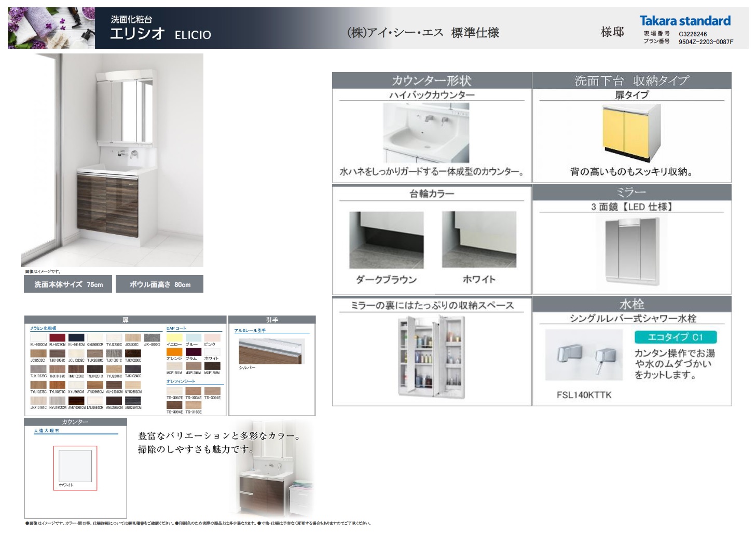Image resolution: width=756 pixels, height=534 pixels.
Task: Select the ダークブラウン kickboard photo
Action: tap(386, 240)
